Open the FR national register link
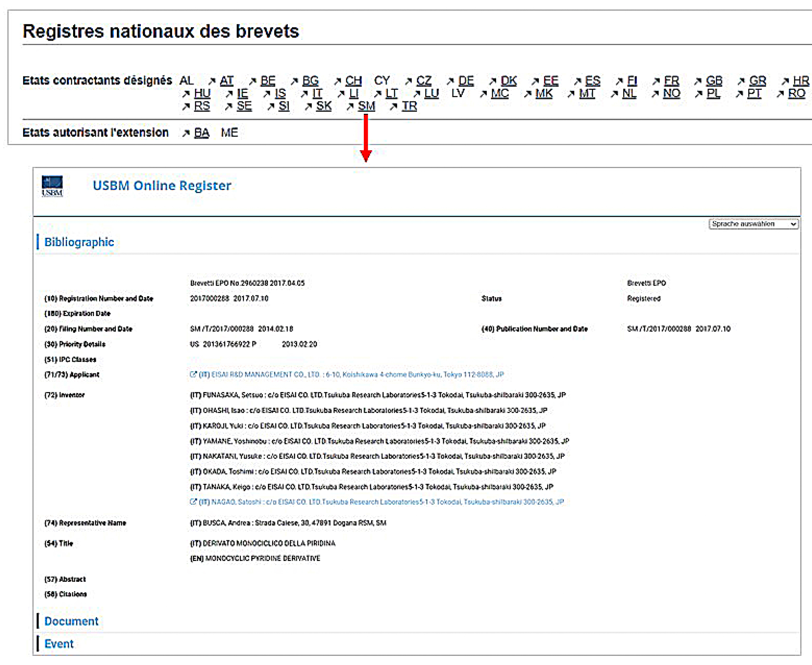Screen dimensions: 812x665 (x=672, y=81)
